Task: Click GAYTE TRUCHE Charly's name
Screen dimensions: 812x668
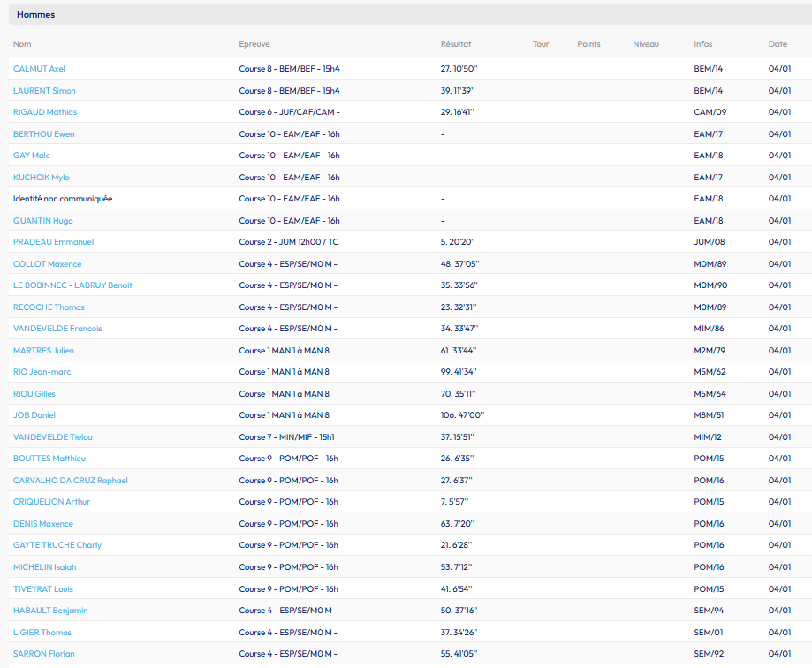Action: 57,545
